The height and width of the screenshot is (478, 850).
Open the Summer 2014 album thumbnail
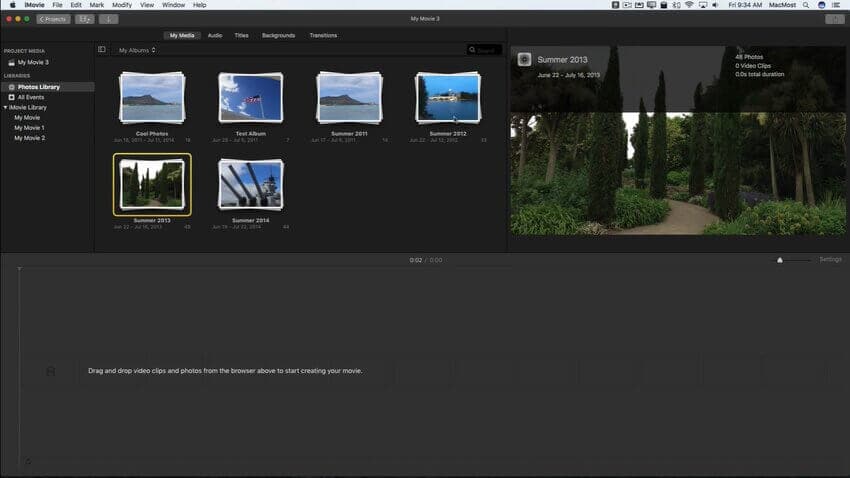click(x=250, y=185)
